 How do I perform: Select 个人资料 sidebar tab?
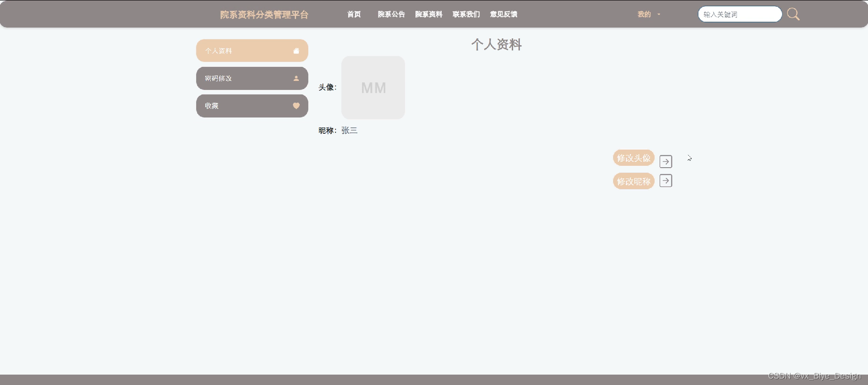coord(252,51)
